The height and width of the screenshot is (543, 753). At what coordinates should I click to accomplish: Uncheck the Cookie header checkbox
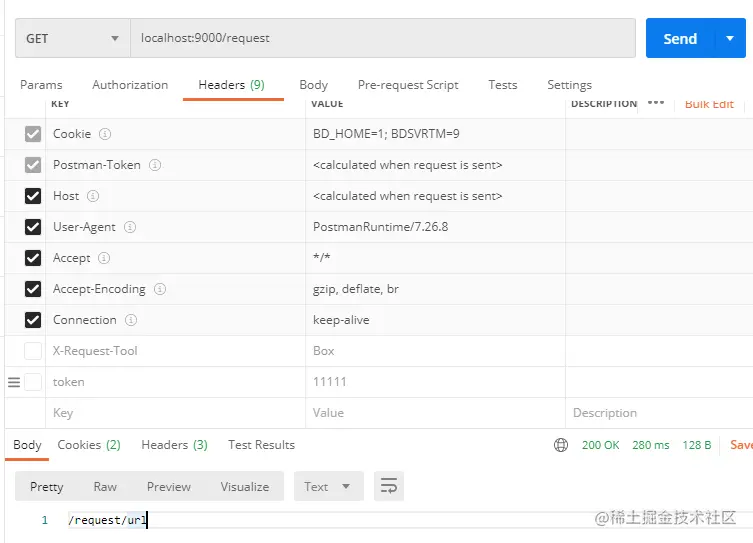(33, 134)
